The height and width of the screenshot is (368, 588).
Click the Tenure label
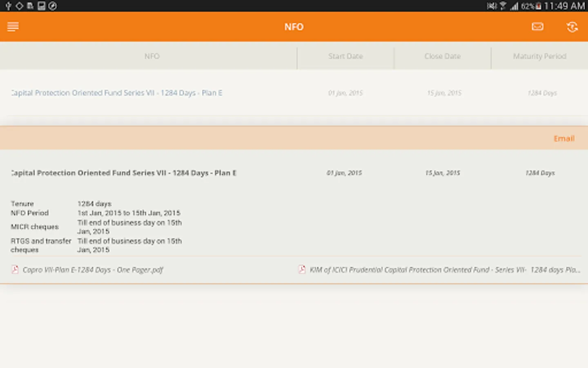(22, 204)
